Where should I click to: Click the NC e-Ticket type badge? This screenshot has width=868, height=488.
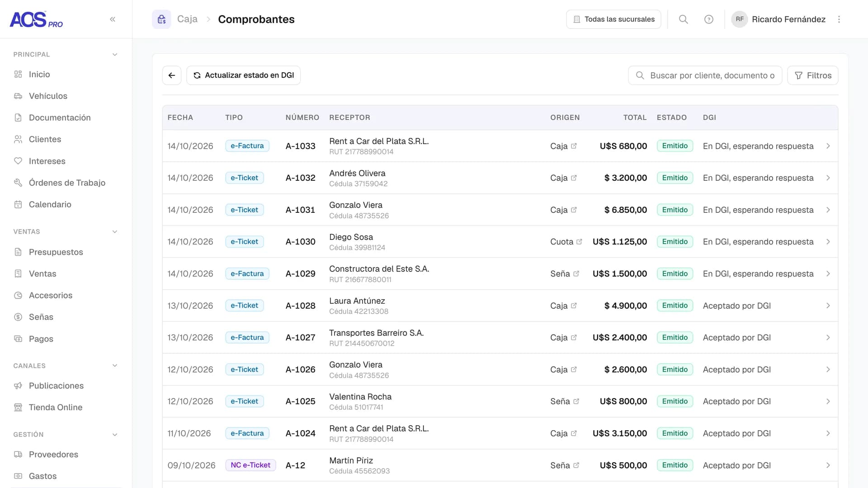[250, 465]
